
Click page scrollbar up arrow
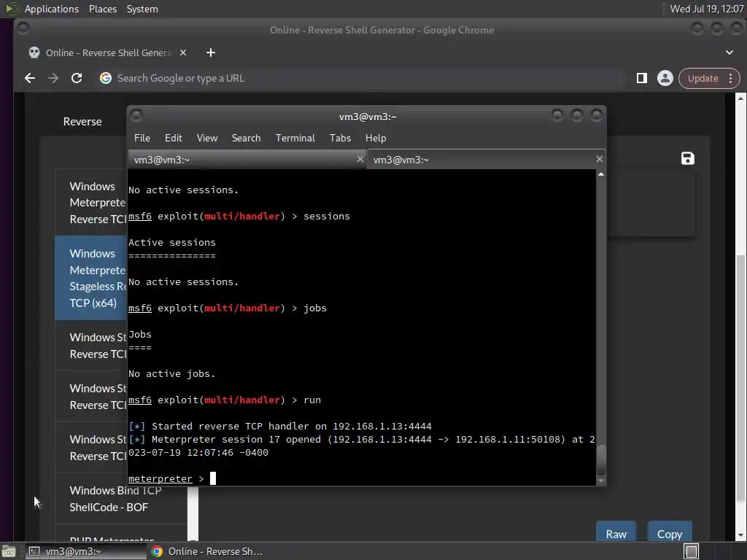pyautogui.click(x=740, y=98)
